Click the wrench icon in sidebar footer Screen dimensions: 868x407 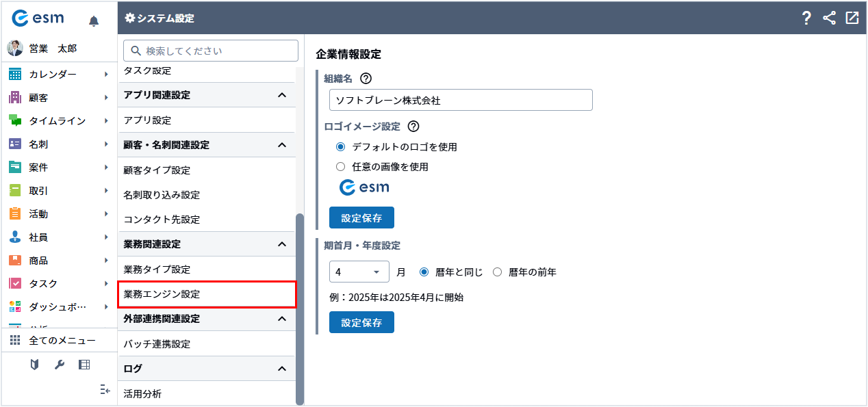(60, 365)
